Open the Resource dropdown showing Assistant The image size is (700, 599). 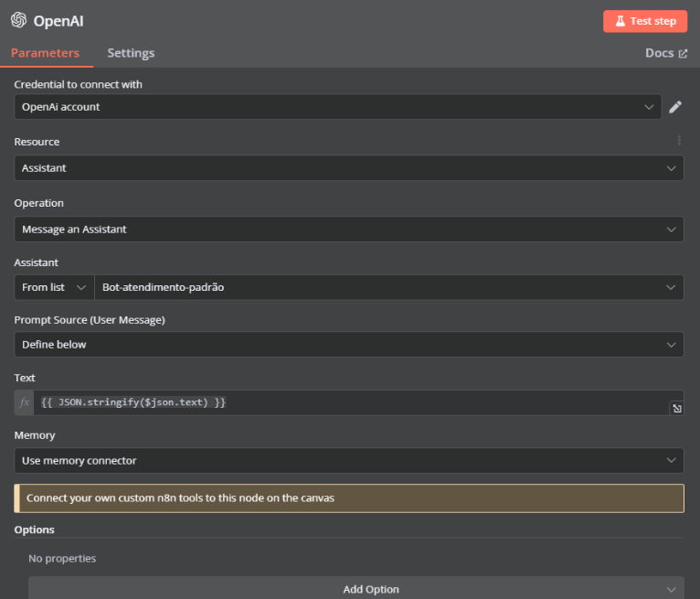tap(349, 168)
